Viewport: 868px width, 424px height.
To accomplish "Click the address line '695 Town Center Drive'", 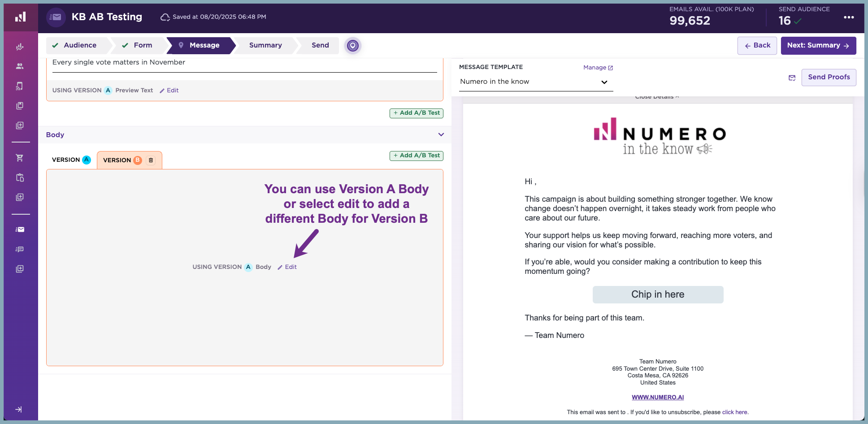I will pos(658,369).
